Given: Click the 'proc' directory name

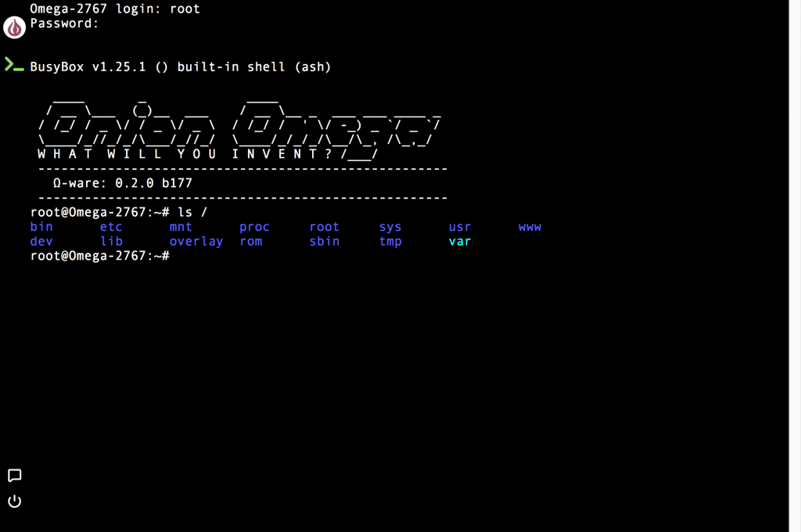Looking at the screenshot, I should 254,227.
